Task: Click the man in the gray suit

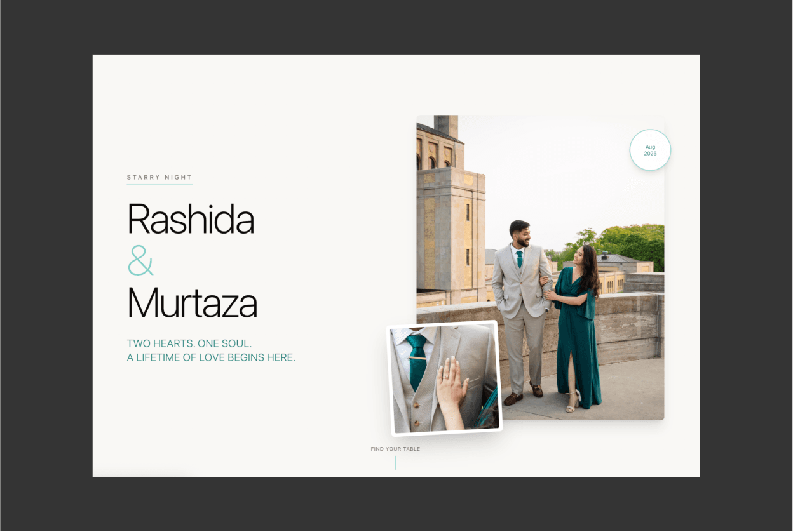Action: pyautogui.click(x=521, y=305)
